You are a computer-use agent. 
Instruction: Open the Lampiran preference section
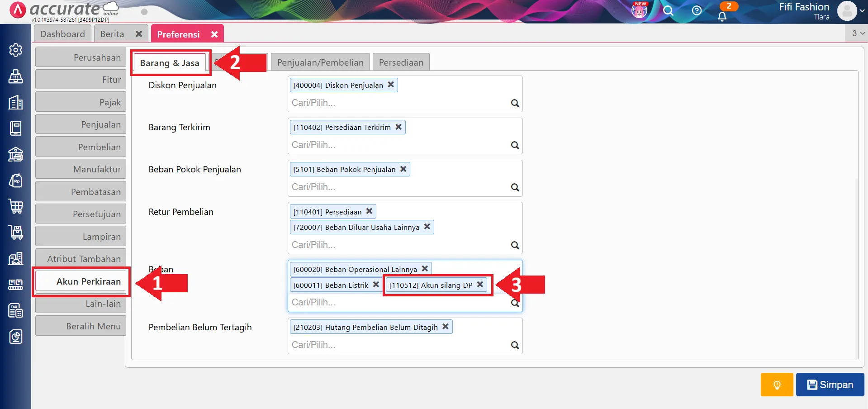coord(81,237)
